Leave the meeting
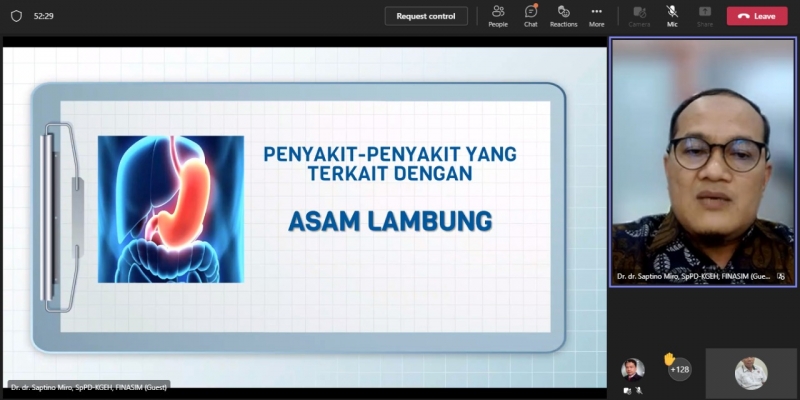The height and width of the screenshot is (400, 800). coord(757,16)
